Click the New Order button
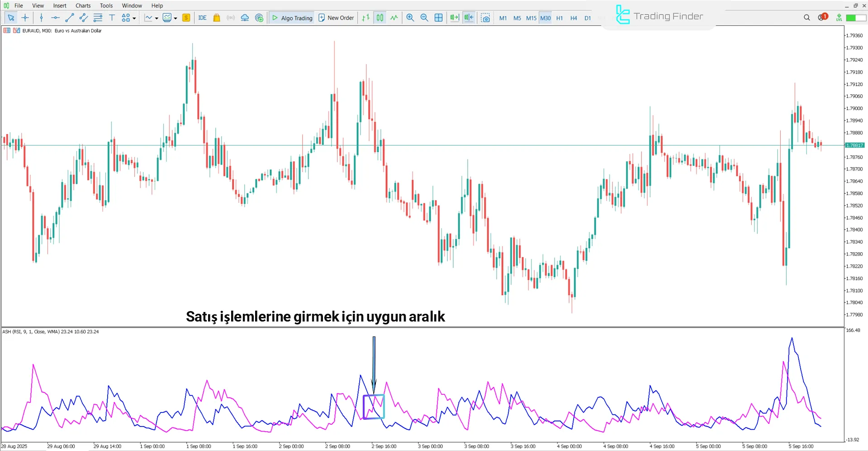The width and height of the screenshot is (868, 451). click(x=336, y=18)
